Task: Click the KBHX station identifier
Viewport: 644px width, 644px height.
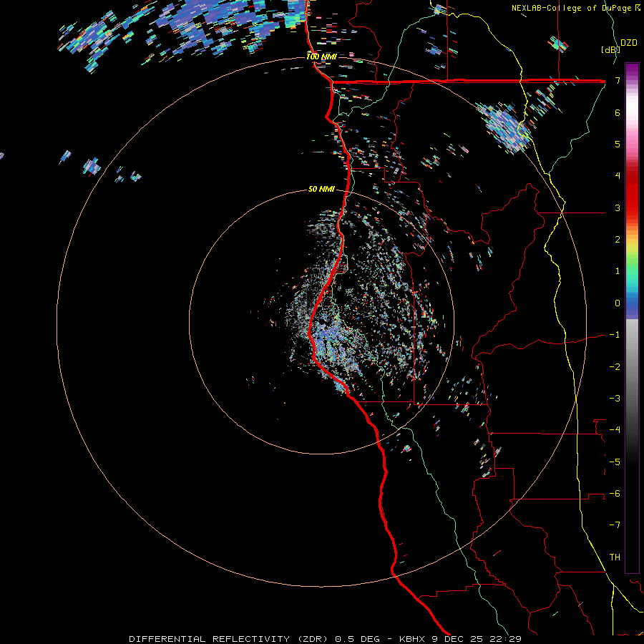Action: [413, 639]
